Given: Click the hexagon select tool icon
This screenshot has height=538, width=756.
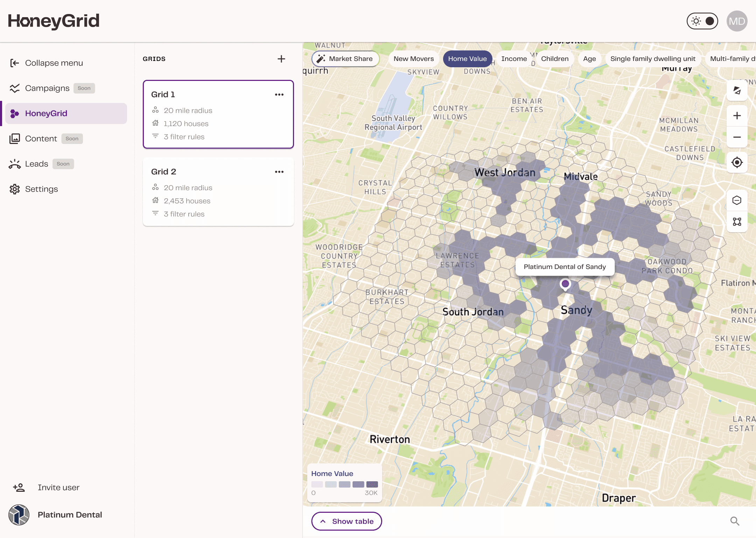Looking at the screenshot, I should point(737,200).
